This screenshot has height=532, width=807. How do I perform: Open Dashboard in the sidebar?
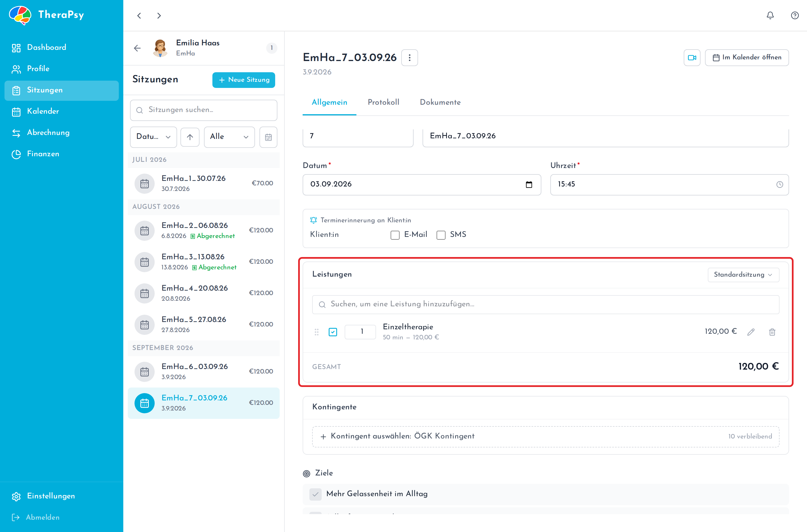61,48
